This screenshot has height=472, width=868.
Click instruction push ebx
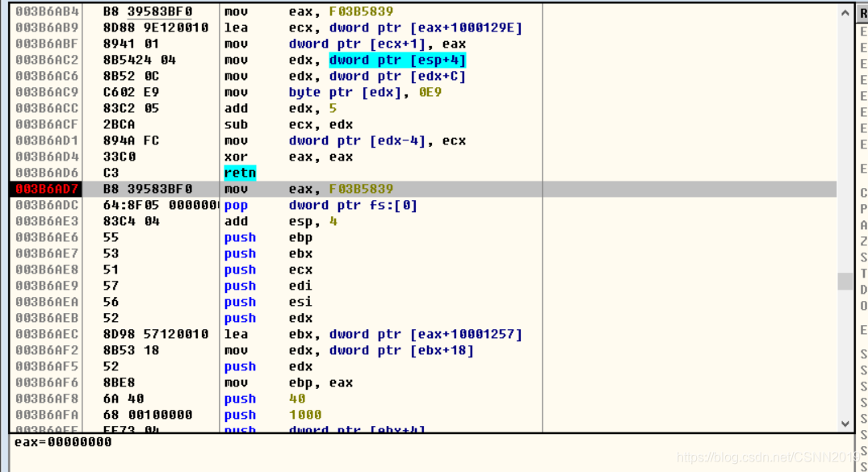(x=268, y=253)
